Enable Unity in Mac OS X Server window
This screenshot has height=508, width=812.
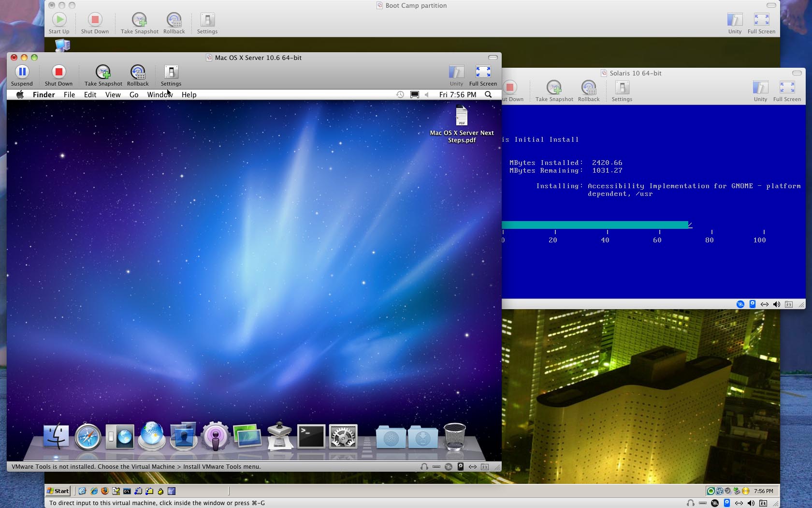456,76
